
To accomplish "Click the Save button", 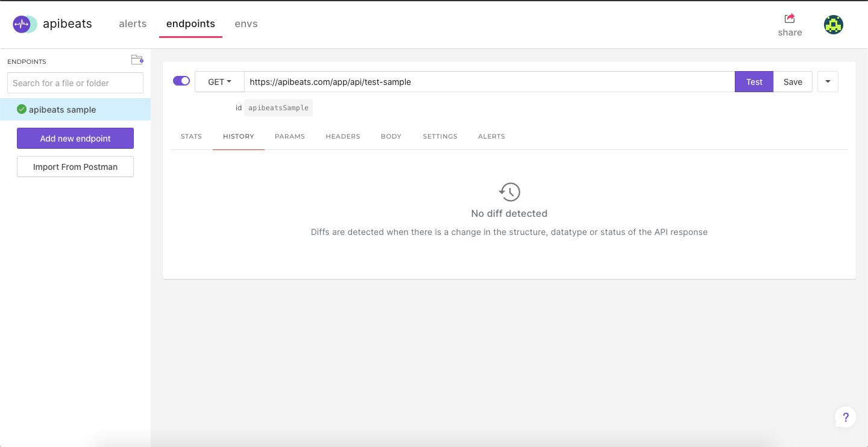I will click(x=793, y=82).
